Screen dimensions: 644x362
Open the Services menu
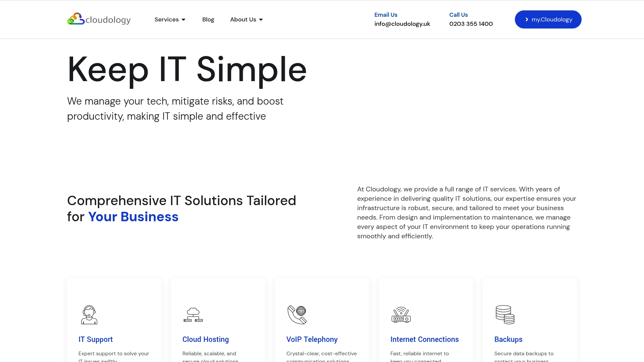coord(167,19)
